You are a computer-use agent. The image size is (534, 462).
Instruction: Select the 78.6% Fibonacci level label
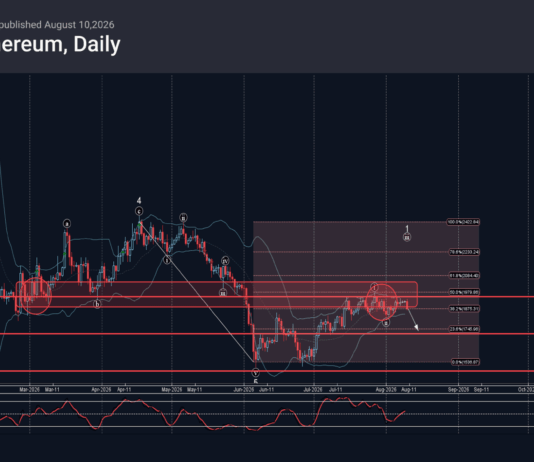tap(464, 252)
